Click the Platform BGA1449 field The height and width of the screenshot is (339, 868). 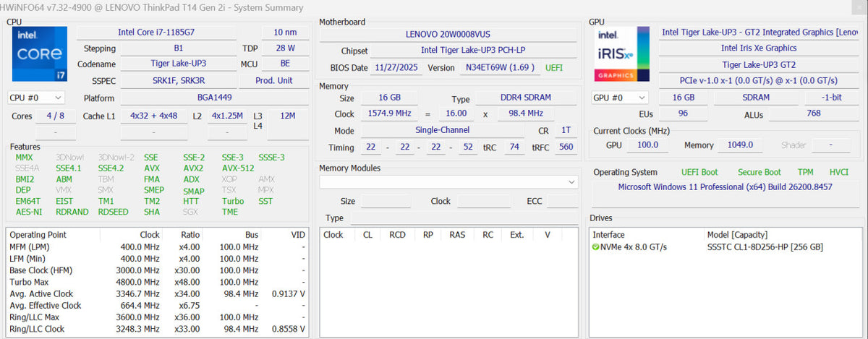[214, 98]
